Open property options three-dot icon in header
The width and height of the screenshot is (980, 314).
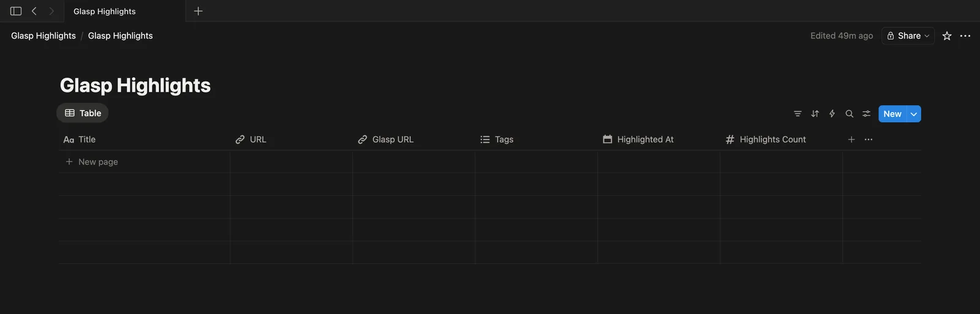(x=869, y=140)
